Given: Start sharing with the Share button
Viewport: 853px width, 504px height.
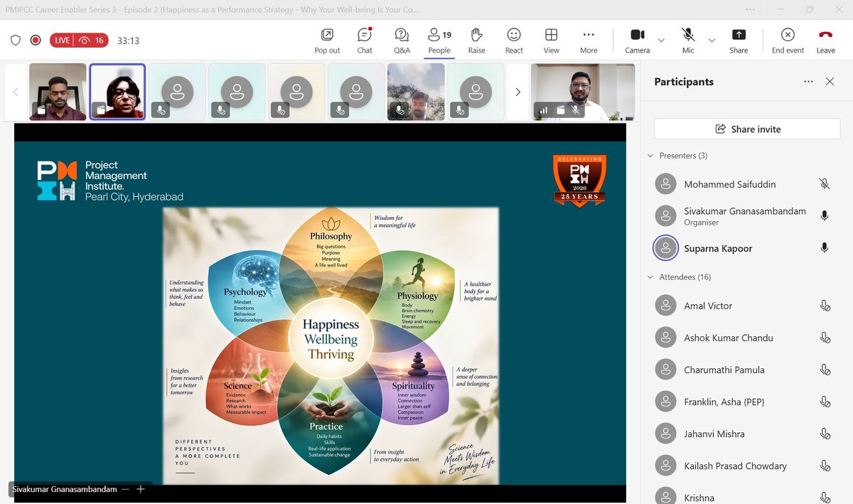Looking at the screenshot, I should 739,41.
